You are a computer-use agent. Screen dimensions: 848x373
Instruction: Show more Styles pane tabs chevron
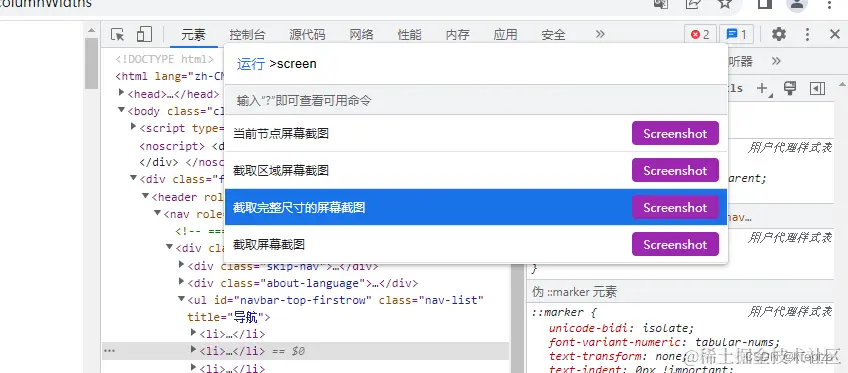(776, 61)
